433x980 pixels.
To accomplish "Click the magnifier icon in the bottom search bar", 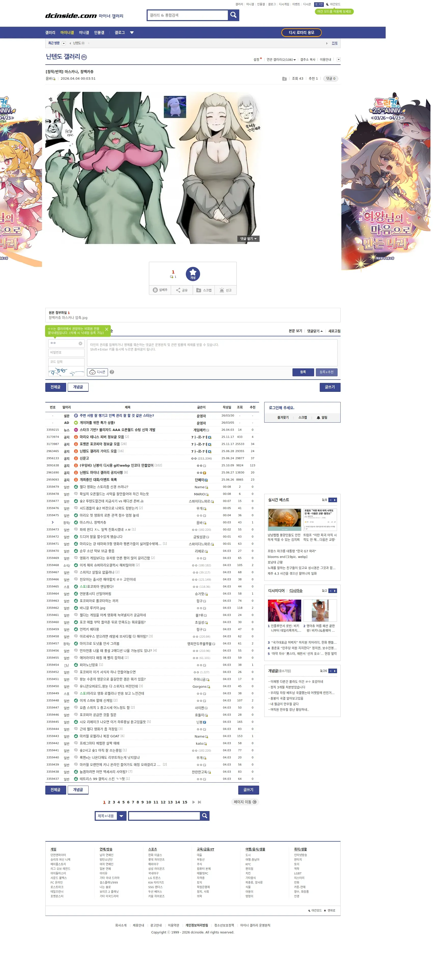I will coord(204,816).
